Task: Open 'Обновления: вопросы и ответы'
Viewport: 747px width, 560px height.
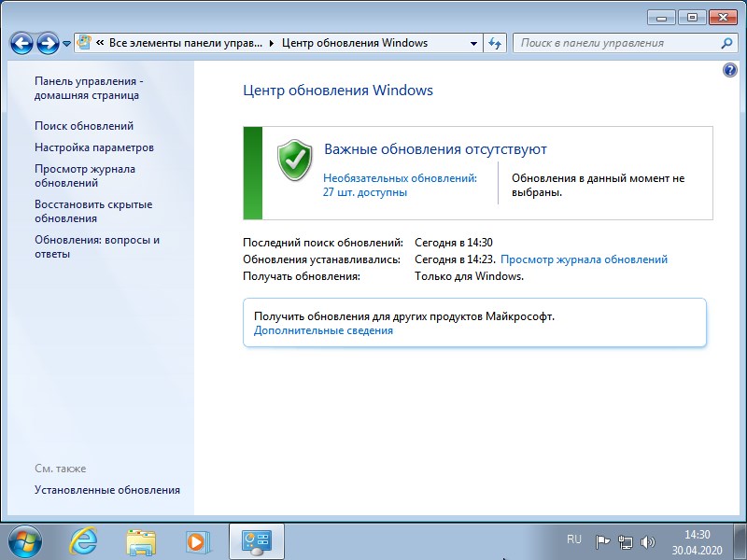Action: (97, 246)
